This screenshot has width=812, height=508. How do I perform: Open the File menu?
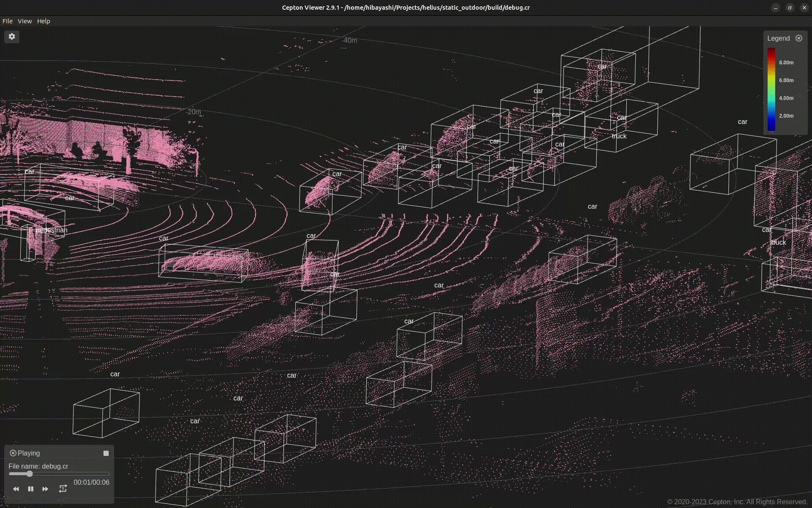(x=8, y=21)
